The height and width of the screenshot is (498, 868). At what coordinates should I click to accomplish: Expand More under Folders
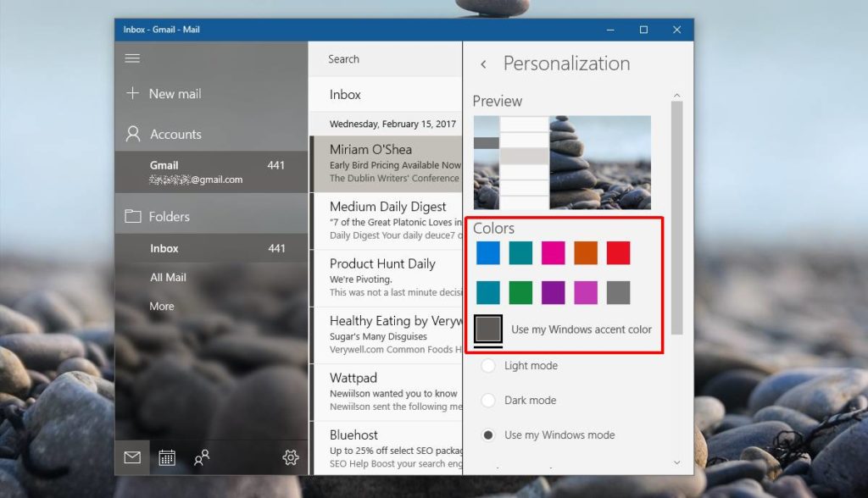click(x=161, y=306)
